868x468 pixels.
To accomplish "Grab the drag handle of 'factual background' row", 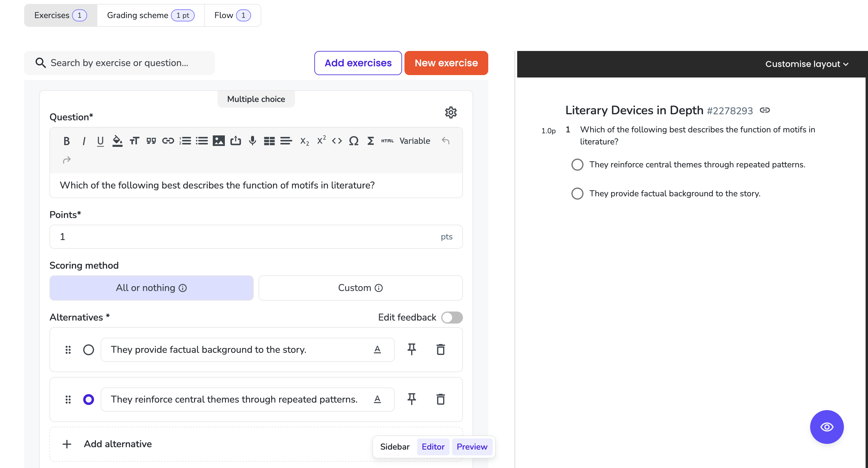I will coord(68,350).
